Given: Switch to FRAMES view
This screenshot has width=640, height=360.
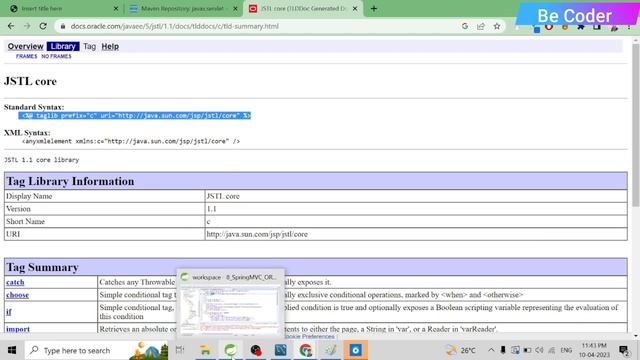Looking at the screenshot, I should [27, 56].
